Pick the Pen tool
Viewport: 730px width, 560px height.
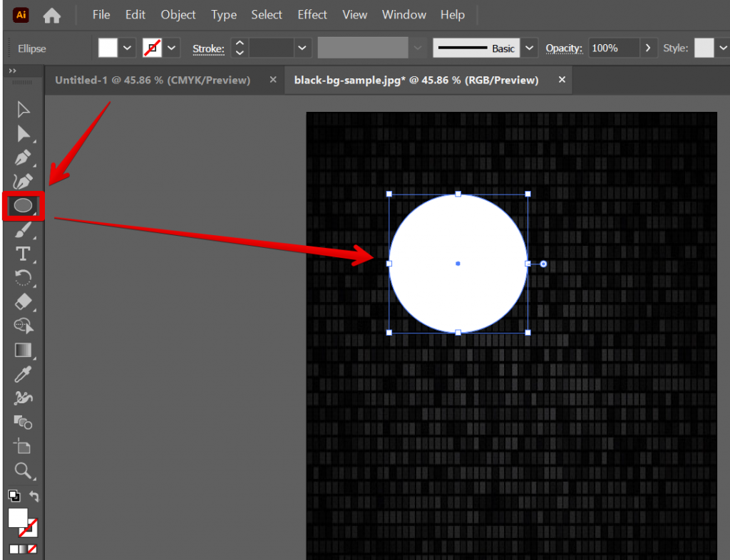22,157
